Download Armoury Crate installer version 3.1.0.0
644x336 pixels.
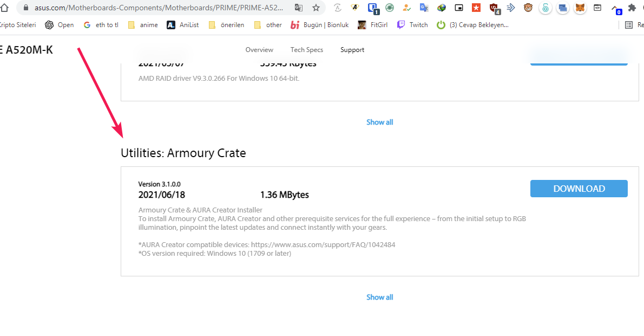579,189
